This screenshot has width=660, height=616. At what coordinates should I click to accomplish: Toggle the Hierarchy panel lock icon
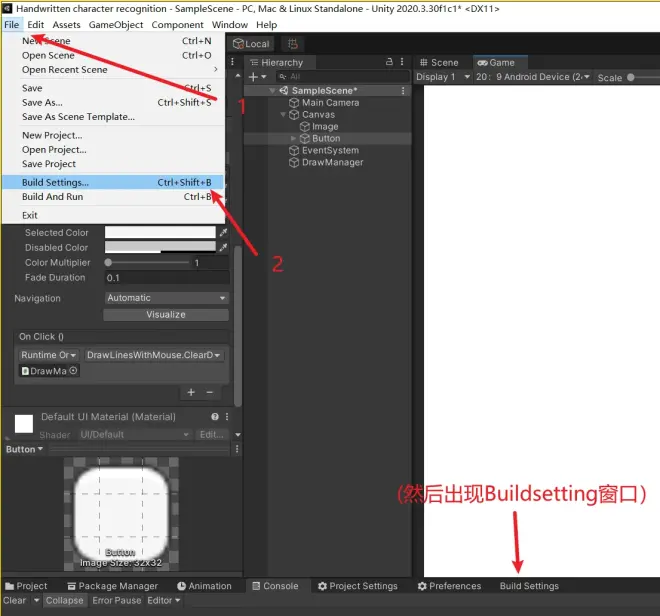point(389,62)
